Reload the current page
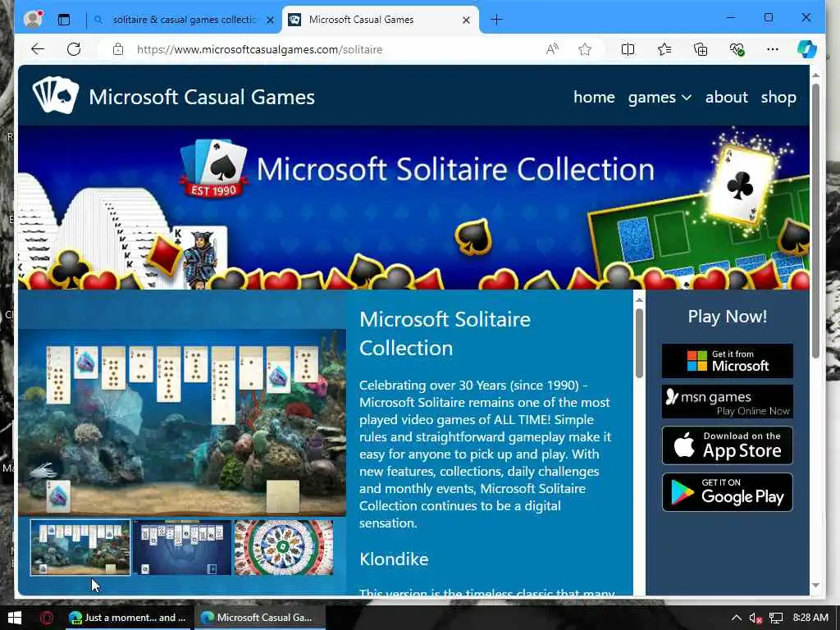The width and height of the screenshot is (840, 630). tap(74, 49)
